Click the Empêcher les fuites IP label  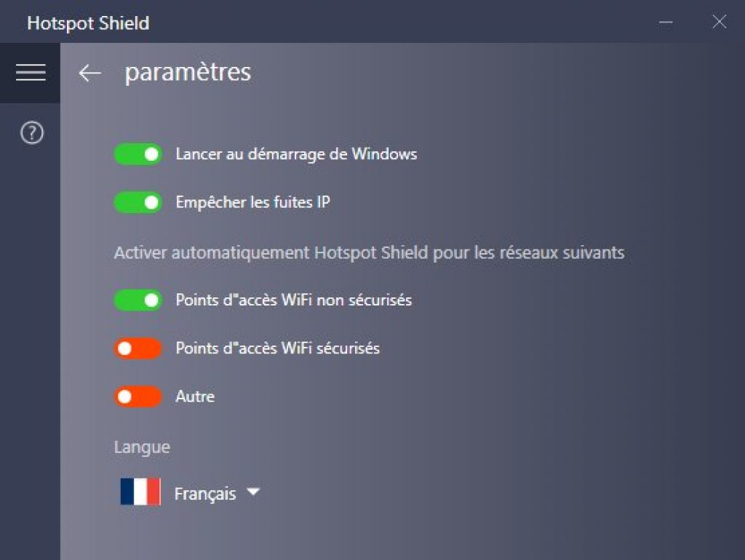click(x=252, y=202)
